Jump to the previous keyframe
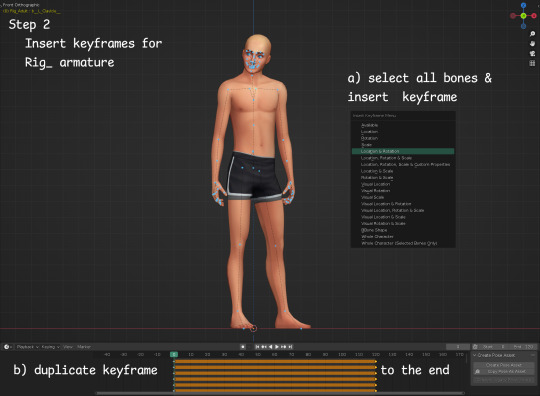The height and width of the screenshot is (396, 540). pos(264,347)
